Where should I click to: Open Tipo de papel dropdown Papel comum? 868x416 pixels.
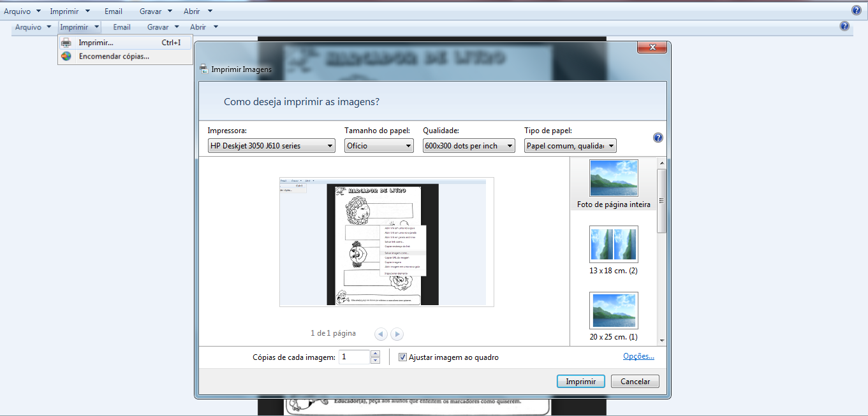point(570,146)
